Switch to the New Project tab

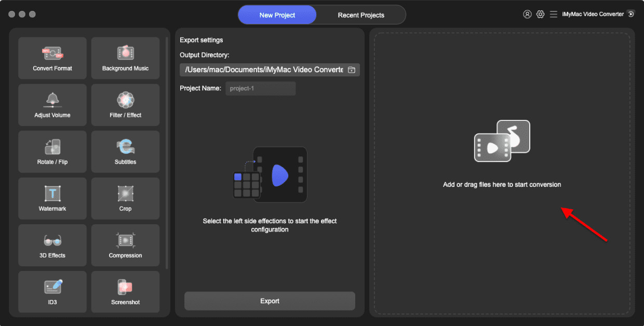[277, 15]
